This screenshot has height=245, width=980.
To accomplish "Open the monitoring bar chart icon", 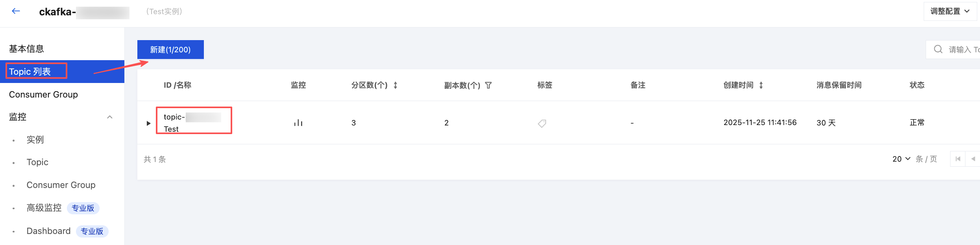I will [298, 123].
